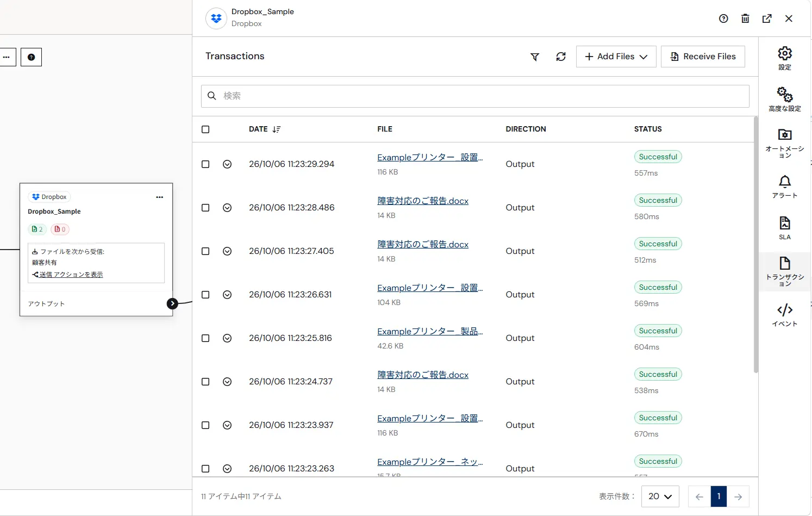Expand details for transaction 11:23:23.937

coord(227,425)
